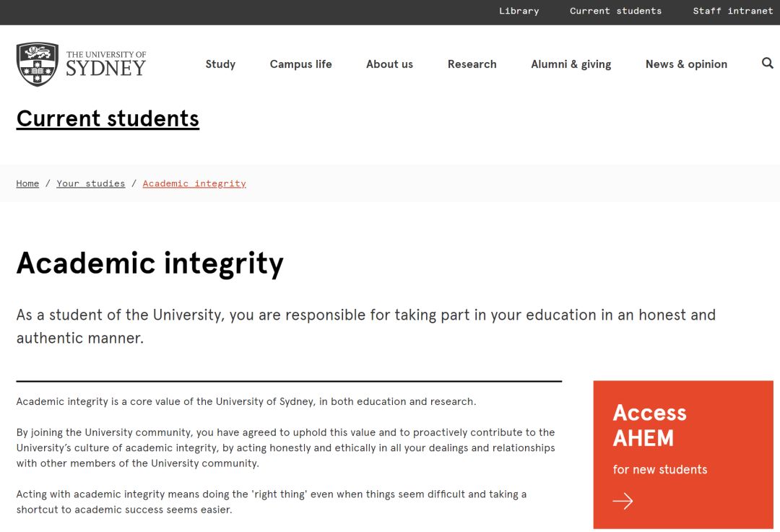
Task: Click the Academic integrity main heading
Action: click(x=149, y=263)
